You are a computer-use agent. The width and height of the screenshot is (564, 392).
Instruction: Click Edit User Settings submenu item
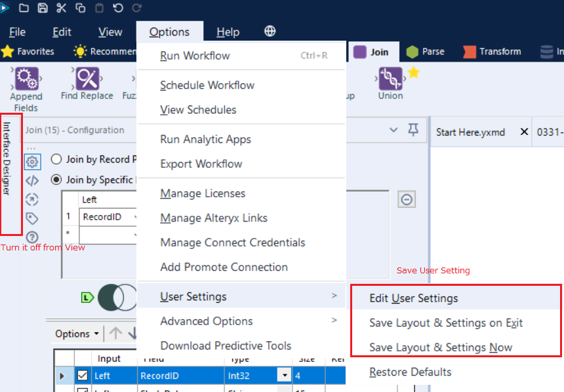(x=456, y=298)
